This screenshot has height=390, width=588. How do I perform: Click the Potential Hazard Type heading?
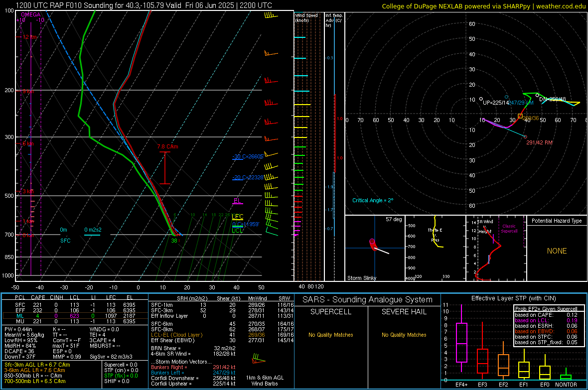(557, 221)
